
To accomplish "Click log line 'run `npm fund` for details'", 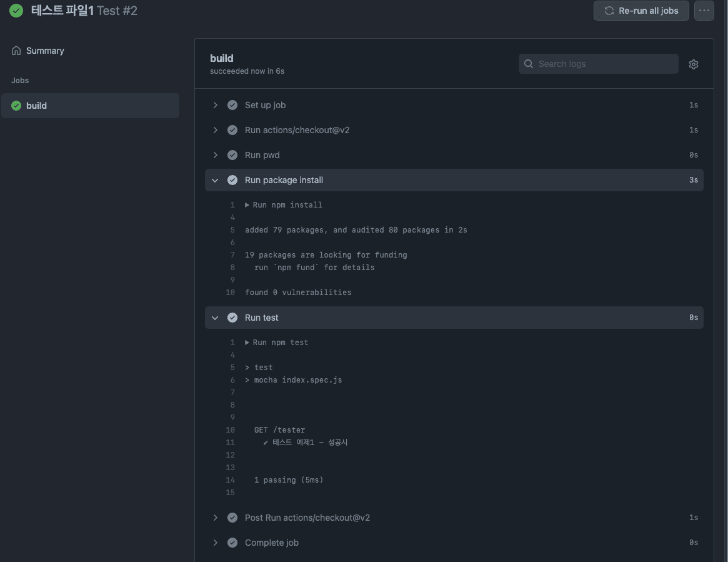I will click(314, 268).
